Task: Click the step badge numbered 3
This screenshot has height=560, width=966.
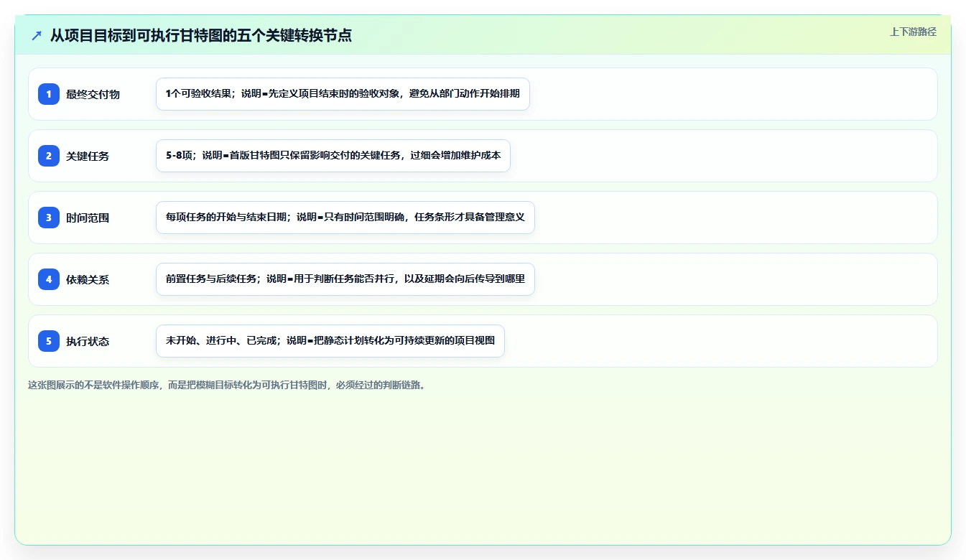Action: [x=49, y=218]
